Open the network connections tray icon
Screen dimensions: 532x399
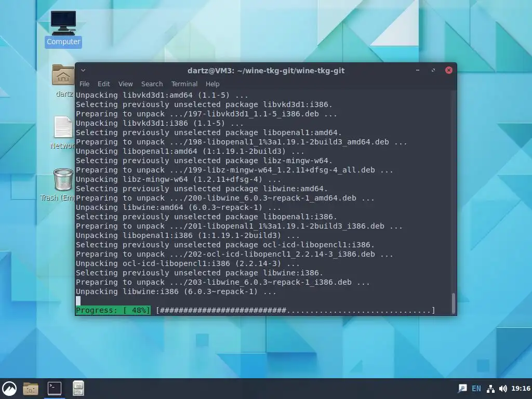point(490,389)
